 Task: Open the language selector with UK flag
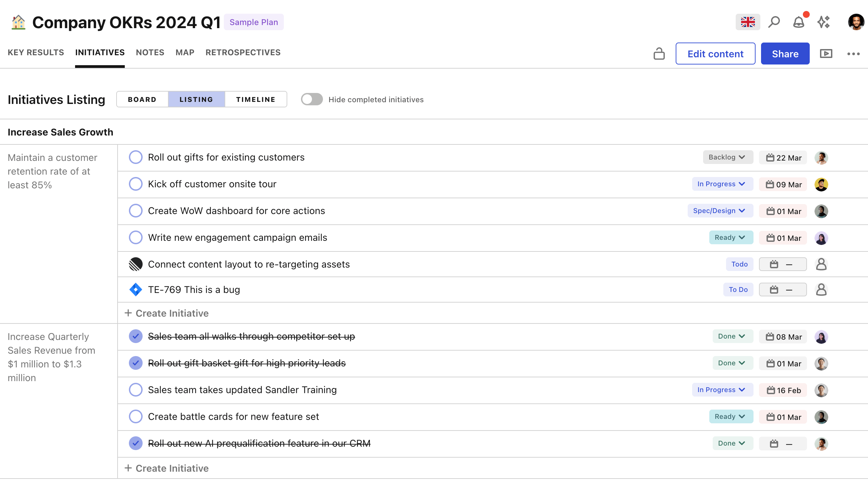748,22
